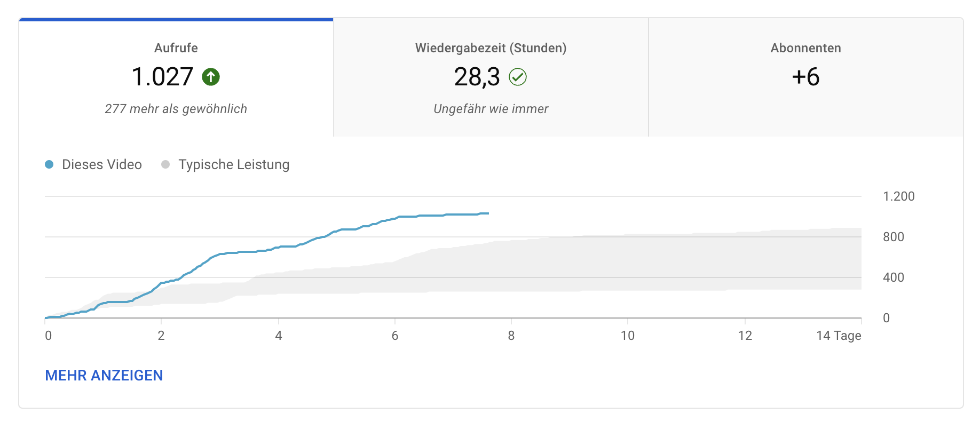Click the 28,3 watch time value
The image size is (980, 429).
click(x=477, y=77)
